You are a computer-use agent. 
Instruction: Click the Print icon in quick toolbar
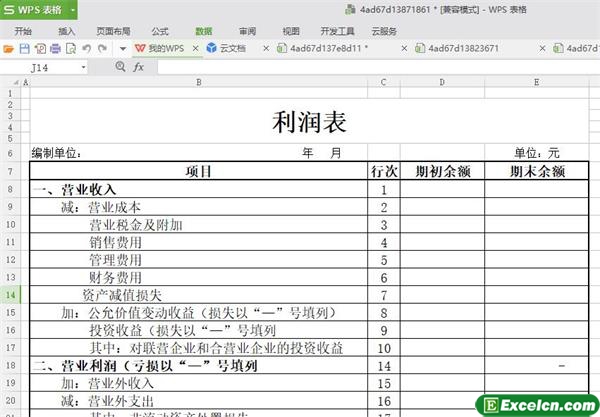pos(55,49)
